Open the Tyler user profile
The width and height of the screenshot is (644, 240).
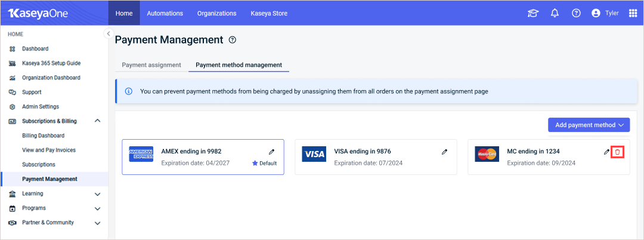tap(605, 13)
